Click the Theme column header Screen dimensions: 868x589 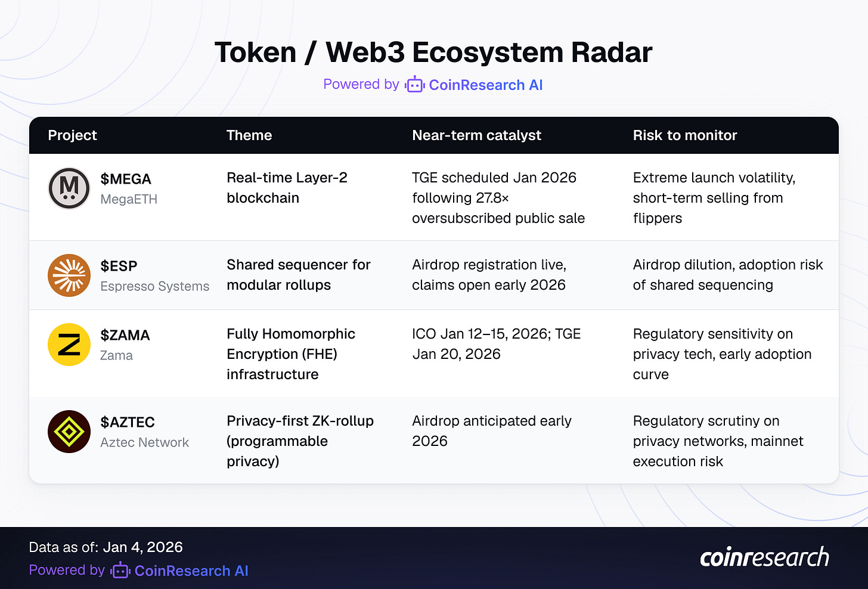point(249,135)
